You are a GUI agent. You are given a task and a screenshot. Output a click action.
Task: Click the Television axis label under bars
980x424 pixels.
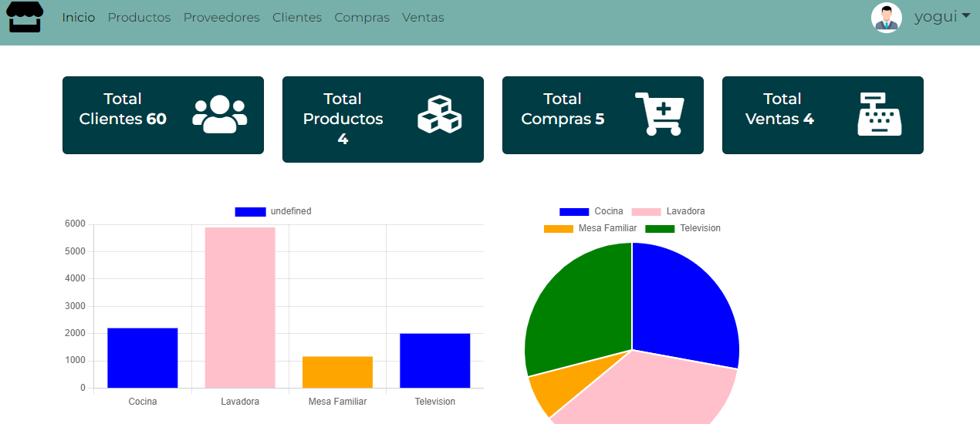(x=435, y=402)
